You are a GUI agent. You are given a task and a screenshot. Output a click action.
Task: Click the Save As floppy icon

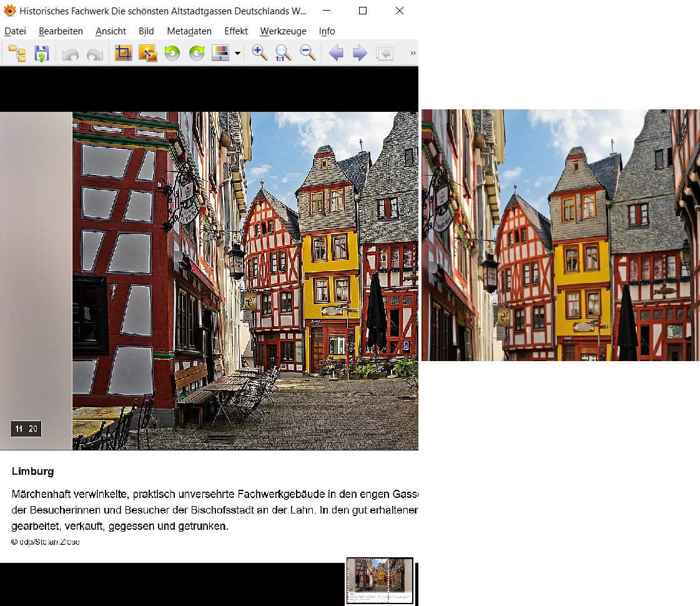(41, 54)
